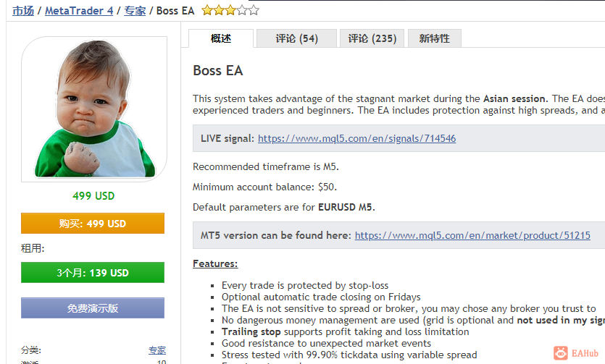Click 'Stress tested with 99.90% tickdata' bullet

[x=349, y=355]
